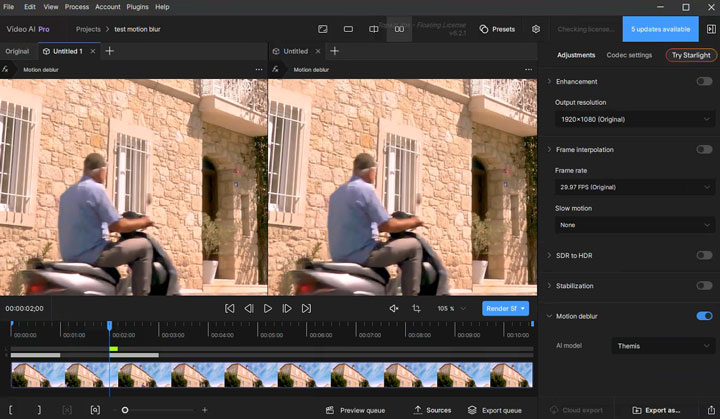This screenshot has height=419, width=720.
Task: Select the rectangle single-pane view icon
Action: [x=349, y=29]
